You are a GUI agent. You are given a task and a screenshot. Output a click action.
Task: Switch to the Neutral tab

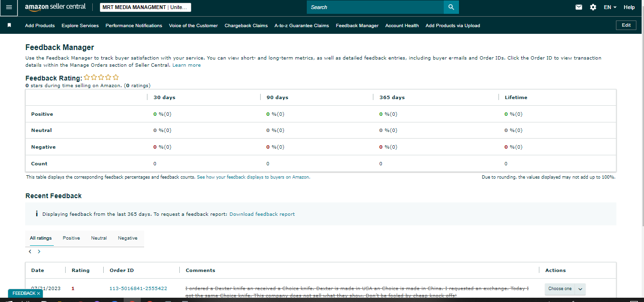coord(99,238)
